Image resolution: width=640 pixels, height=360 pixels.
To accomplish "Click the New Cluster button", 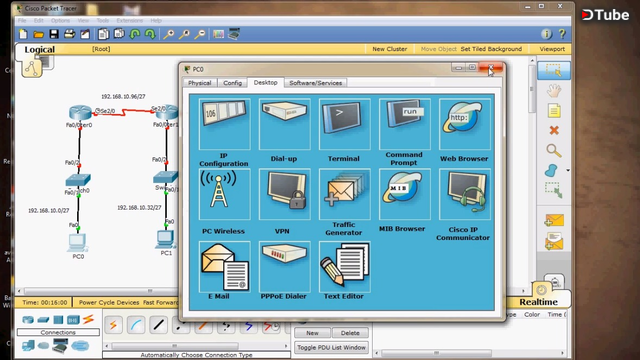I will point(389,49).
